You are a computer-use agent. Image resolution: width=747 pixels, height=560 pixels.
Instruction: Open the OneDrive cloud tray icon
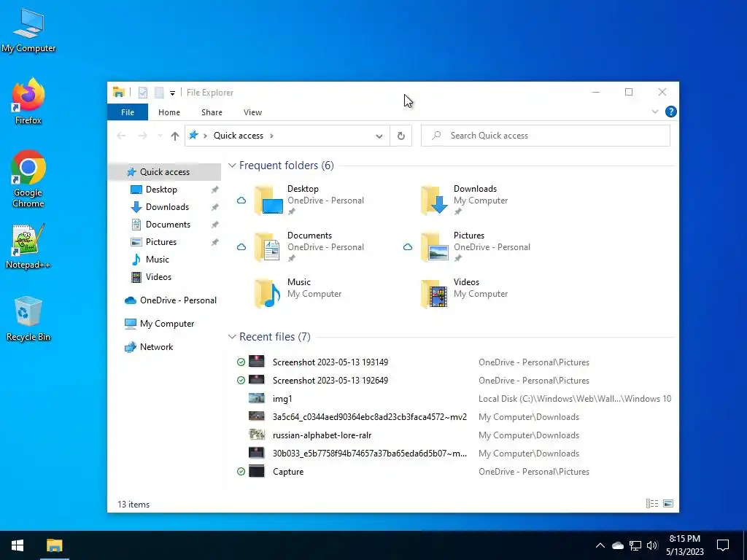(x=617, y=545)
